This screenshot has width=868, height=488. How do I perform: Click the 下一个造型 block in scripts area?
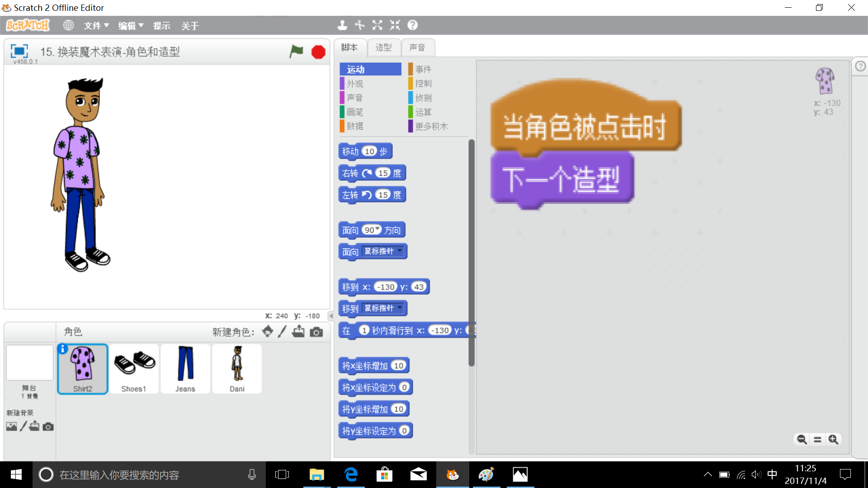(x=562, y=179)
